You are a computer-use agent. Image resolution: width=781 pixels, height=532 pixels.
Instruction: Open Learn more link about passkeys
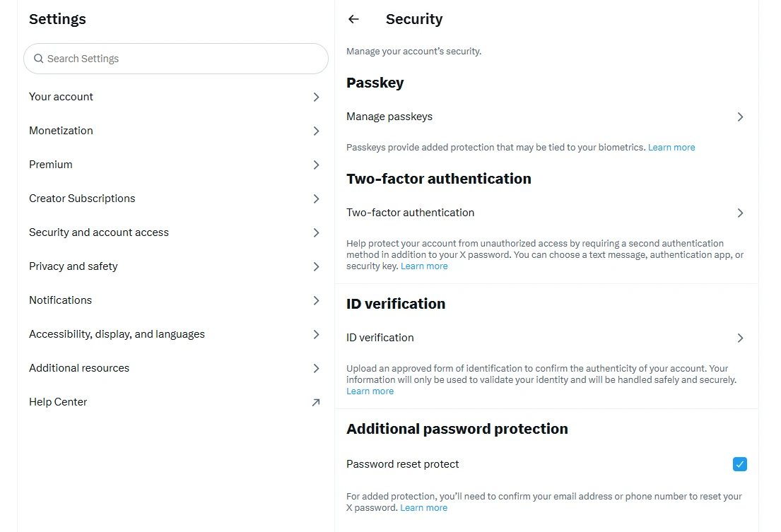pos(671,148)
